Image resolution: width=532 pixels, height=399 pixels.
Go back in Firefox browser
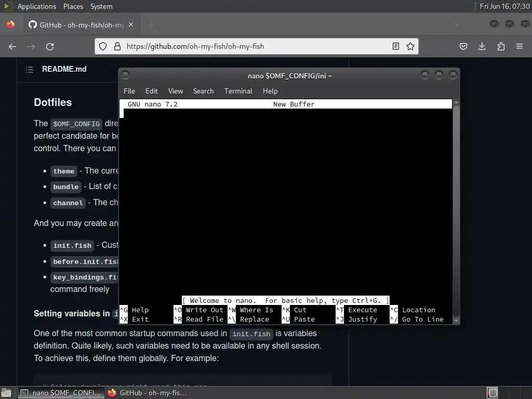pyautogui.click(x=12, y=46)
